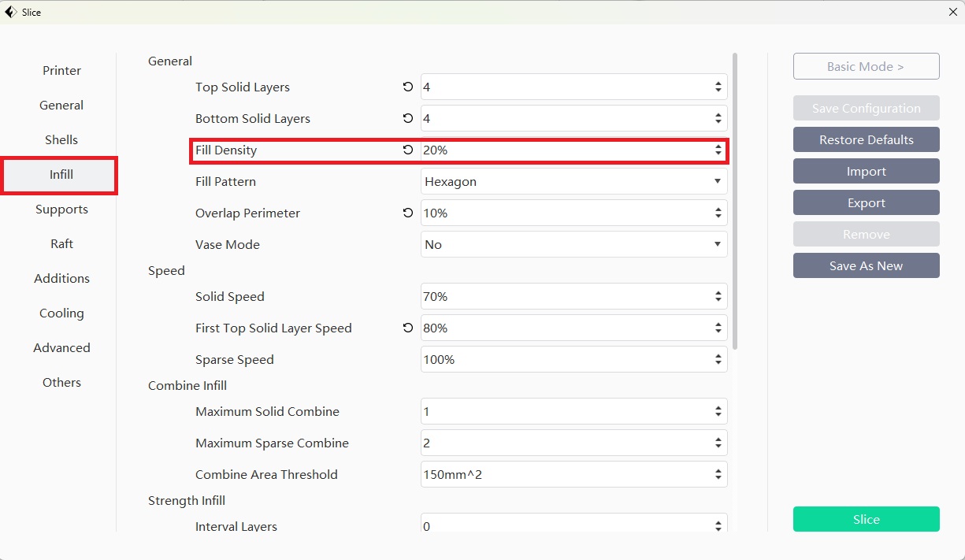Expand the Vase Mode dropdown
The height and width of the screenshot is (560, 965).
573,245
